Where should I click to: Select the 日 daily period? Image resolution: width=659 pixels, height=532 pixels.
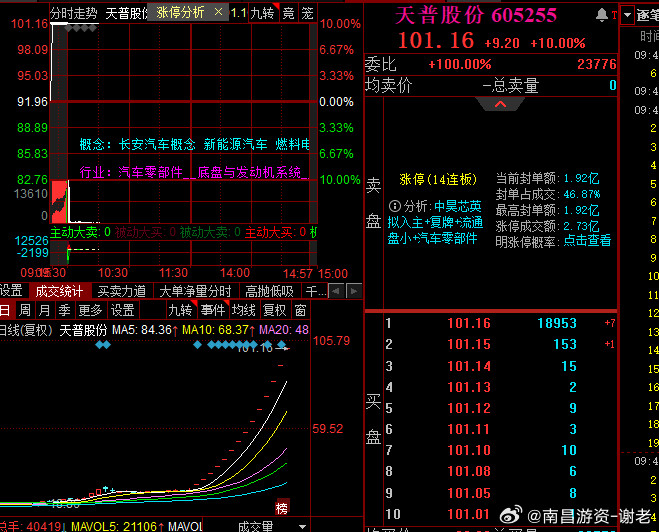[5, 310]
